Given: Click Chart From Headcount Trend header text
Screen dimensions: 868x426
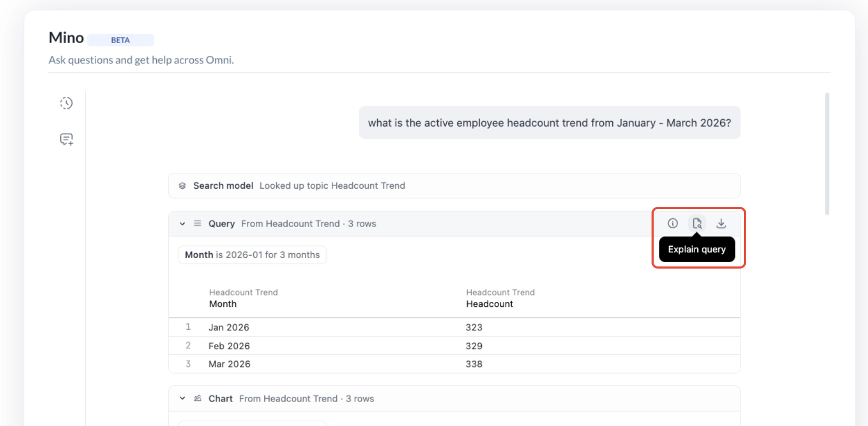Looking at the screenshot, I should tap(291, 399).
